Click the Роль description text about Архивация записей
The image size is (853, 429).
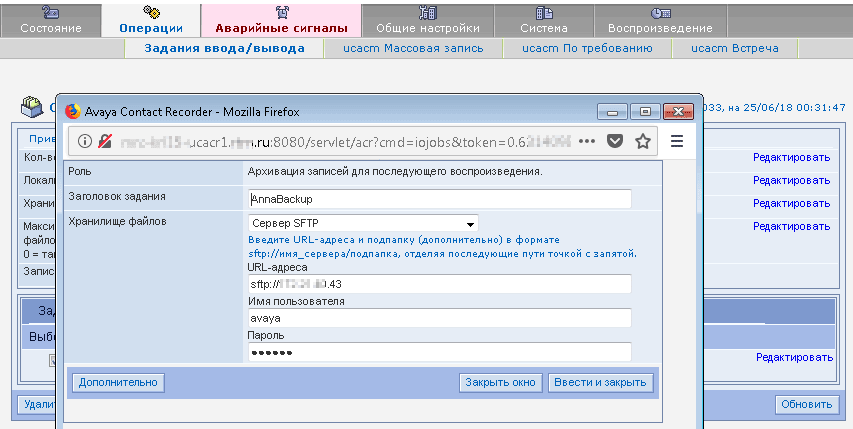(395, 172)
